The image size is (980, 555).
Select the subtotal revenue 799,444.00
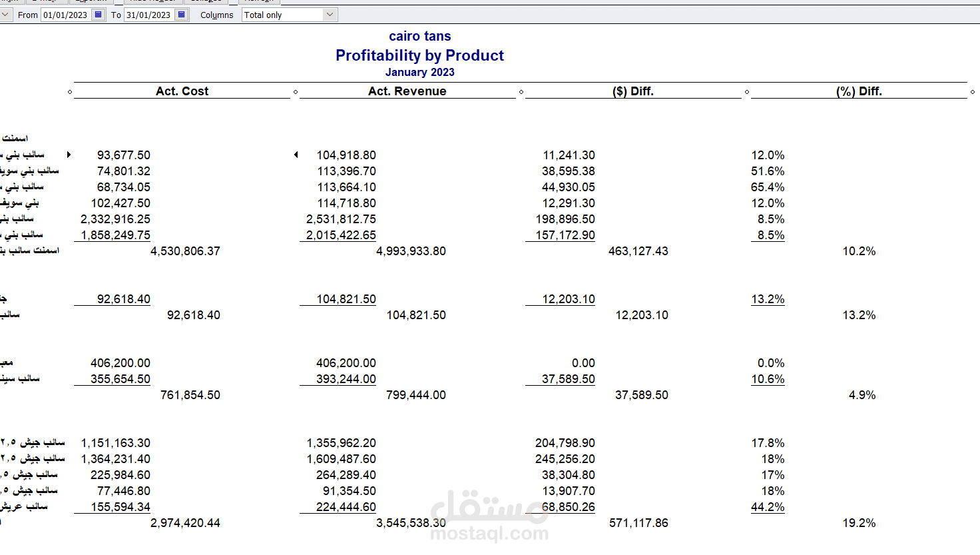click(416, 395)
